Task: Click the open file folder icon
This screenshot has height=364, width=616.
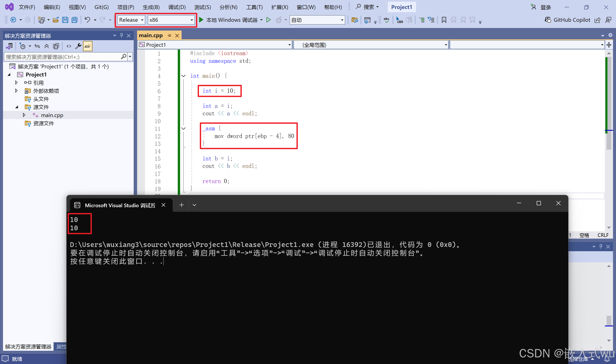Action: point(56,20)
